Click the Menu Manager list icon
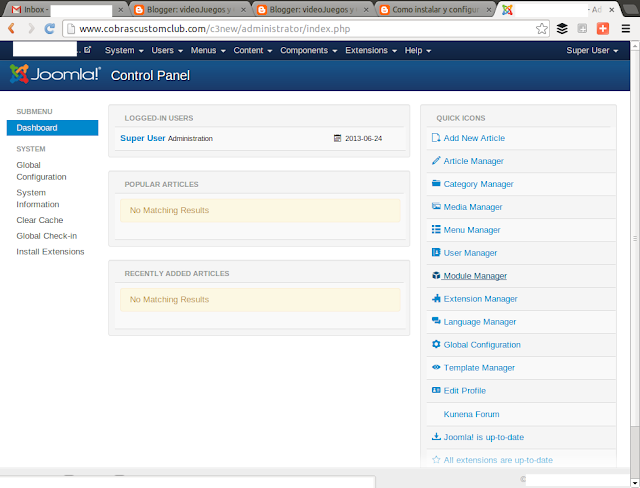Screen dimensions: 640x488 coord(436,229)
